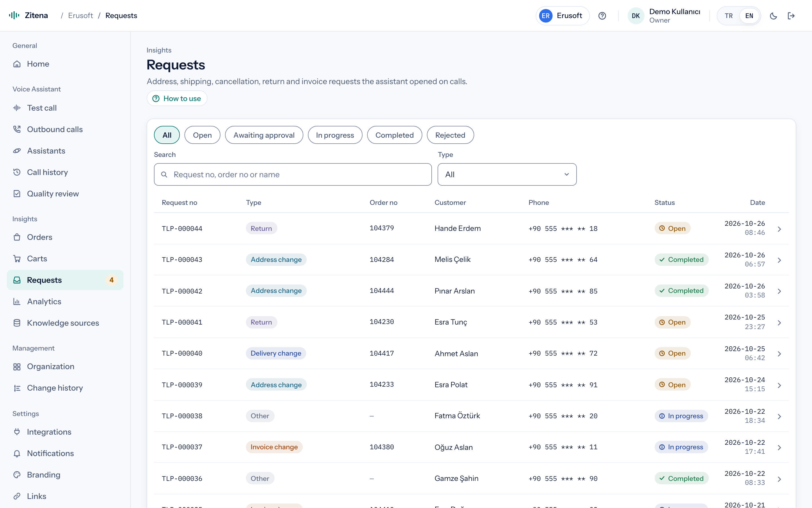
Task: Expand row TLP-000036 chevron
Action: click(x=780, y=479)
